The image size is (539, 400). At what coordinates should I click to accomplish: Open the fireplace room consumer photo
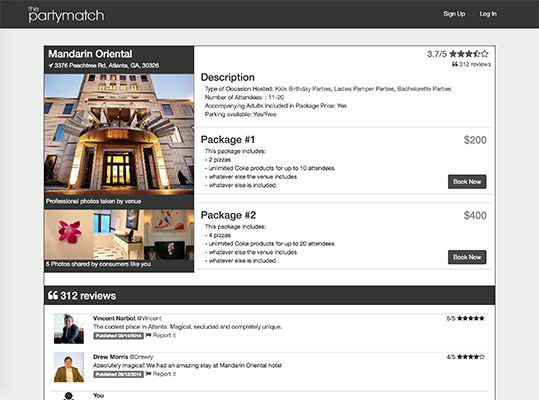coord(169,235)
